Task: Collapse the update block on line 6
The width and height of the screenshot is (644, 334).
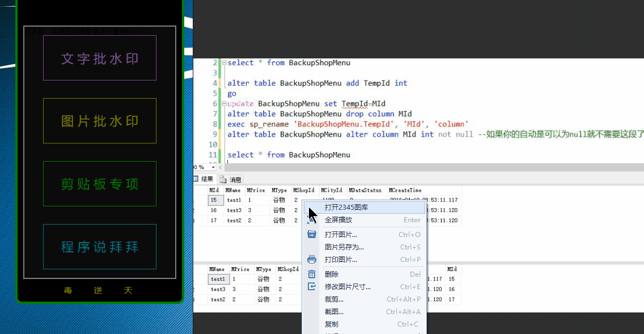Action: pos(224,104)
